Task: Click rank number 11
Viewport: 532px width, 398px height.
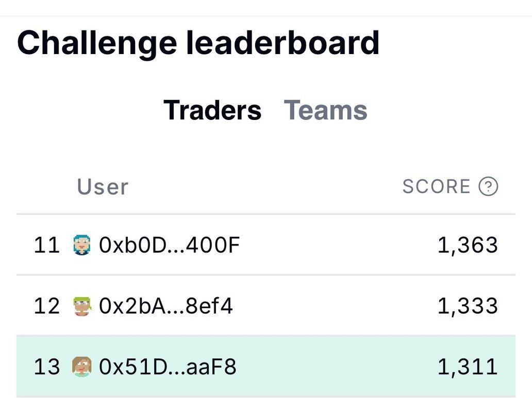Action: (47, 245)
